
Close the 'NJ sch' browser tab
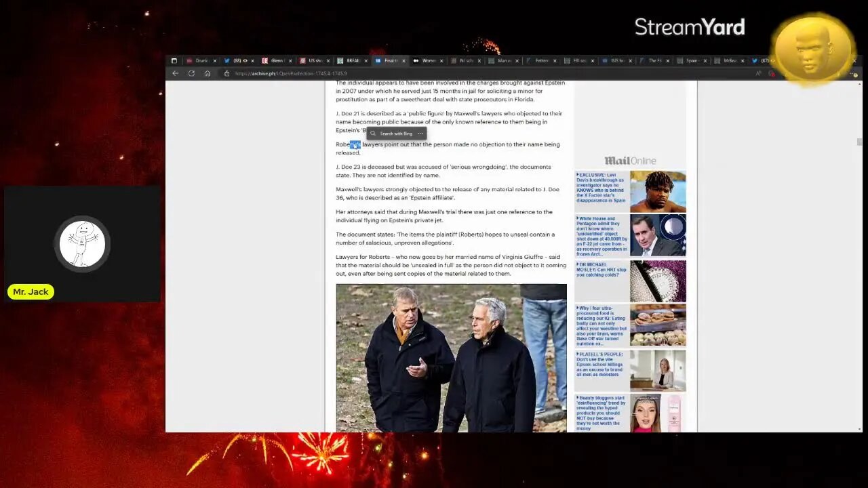pyautogui.click(x=479, y=60)
